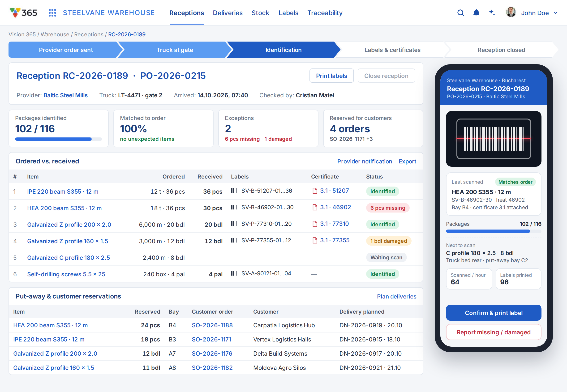Click certificate file icon for 3.1 · 77355
The width and height of the screenshot is (567, 392).
314,240
